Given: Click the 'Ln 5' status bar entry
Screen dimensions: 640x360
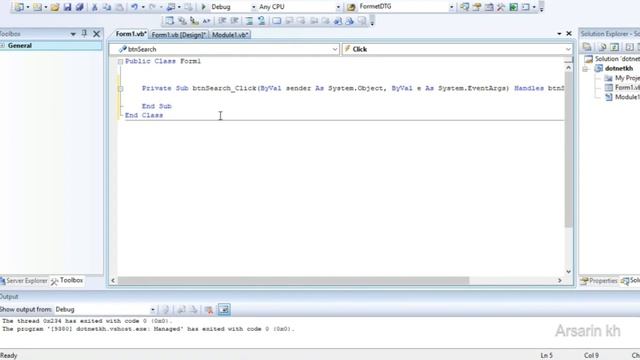Looking at the screenshot, I should [547, 356].
